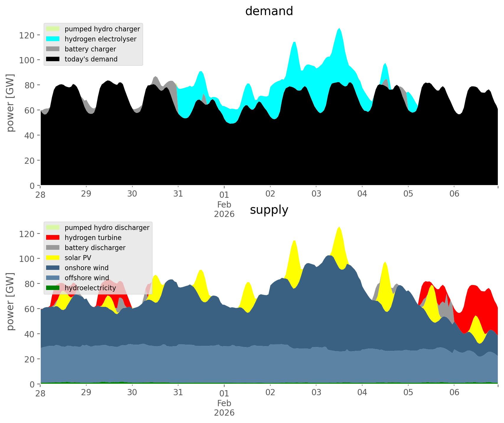Click the cyan hydrogen electrolyser legend swatch
The image size is (504, 423).
click(x=53, y=39)
